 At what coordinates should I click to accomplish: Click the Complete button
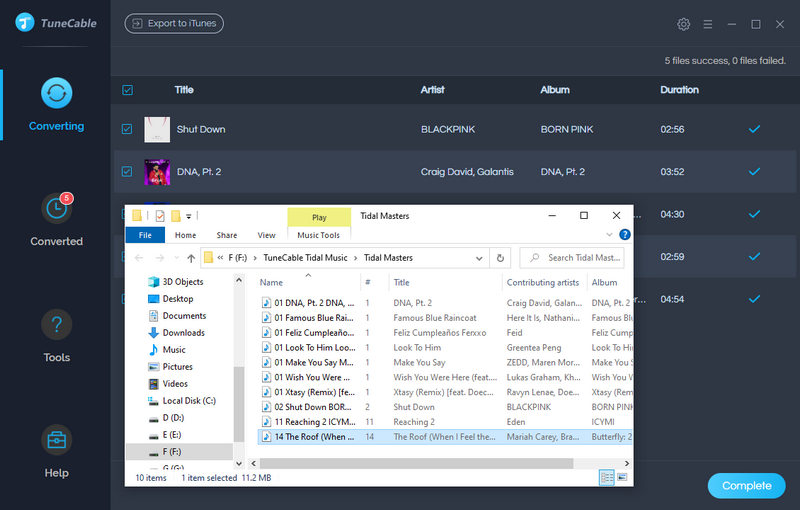click(x=746, y=486)
